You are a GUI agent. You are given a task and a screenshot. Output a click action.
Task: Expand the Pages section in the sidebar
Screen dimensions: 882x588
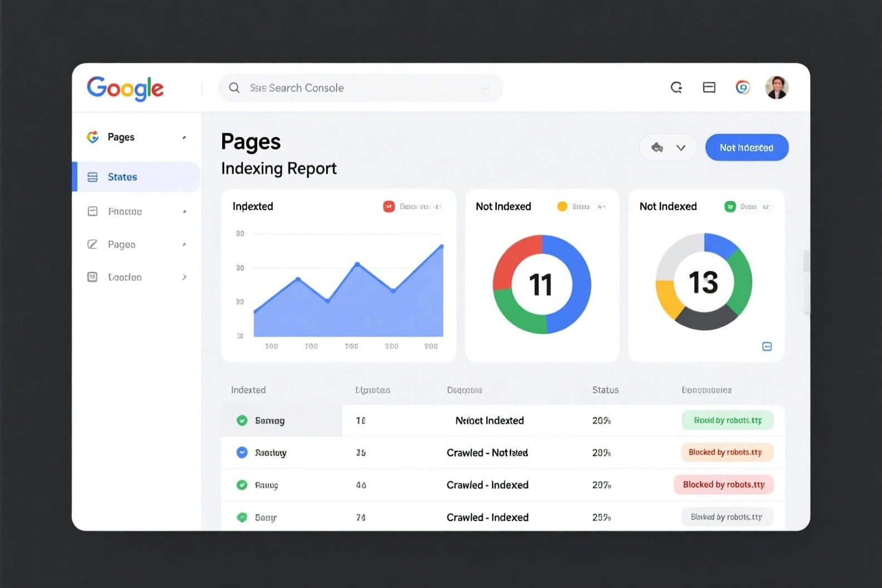coord(184,138)
